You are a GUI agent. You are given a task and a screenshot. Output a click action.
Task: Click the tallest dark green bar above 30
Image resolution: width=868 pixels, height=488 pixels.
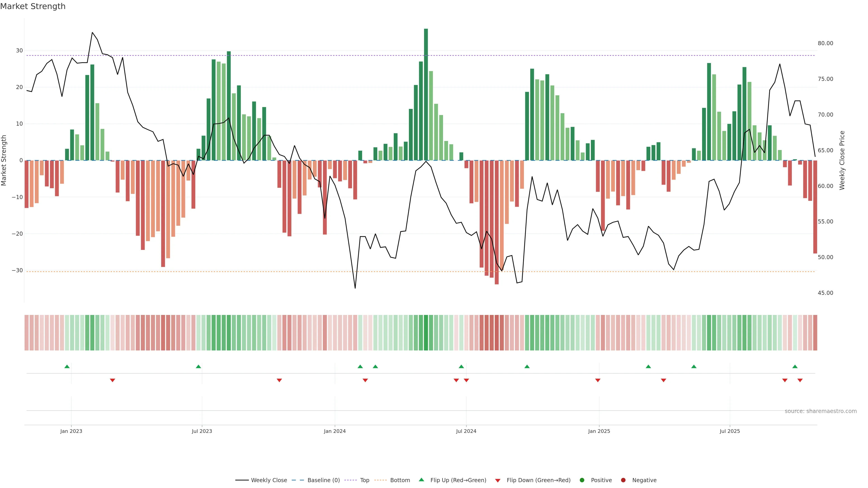point(426,94)
